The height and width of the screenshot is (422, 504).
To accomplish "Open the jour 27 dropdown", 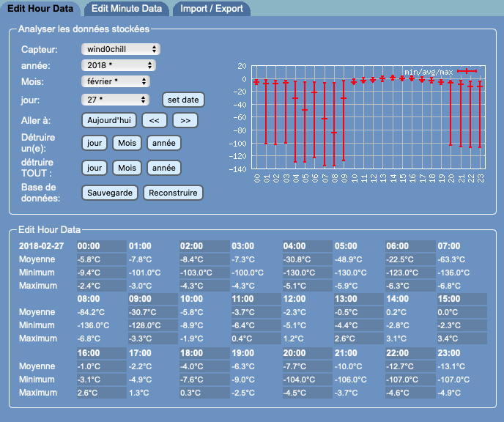I will [115, 100].
